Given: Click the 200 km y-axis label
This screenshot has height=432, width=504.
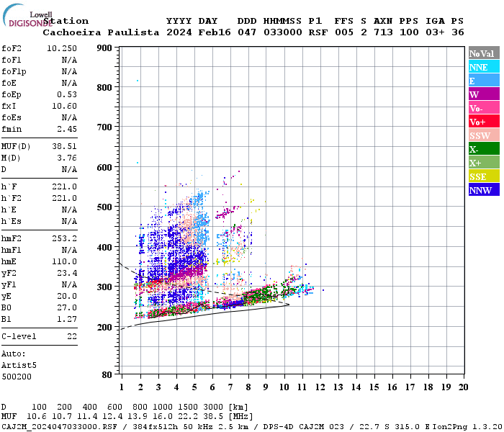Looking at the screenshot, I should tap(104, 327).
